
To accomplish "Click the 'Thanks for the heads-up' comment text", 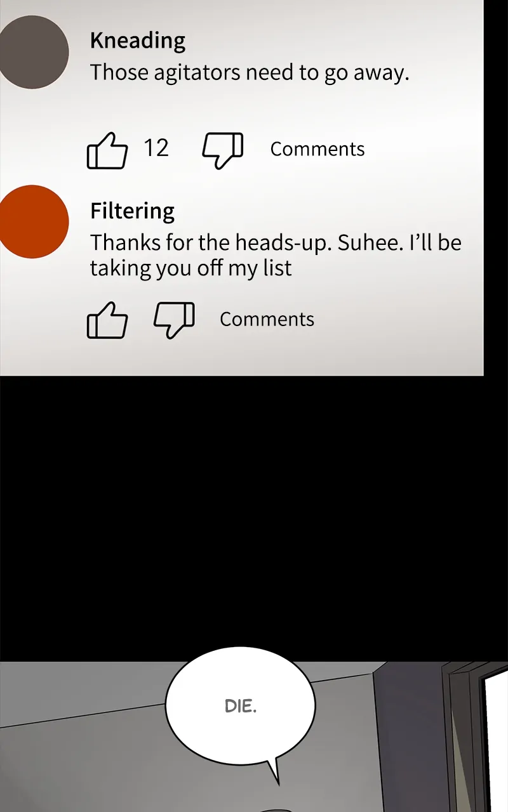I will [276, 255].
